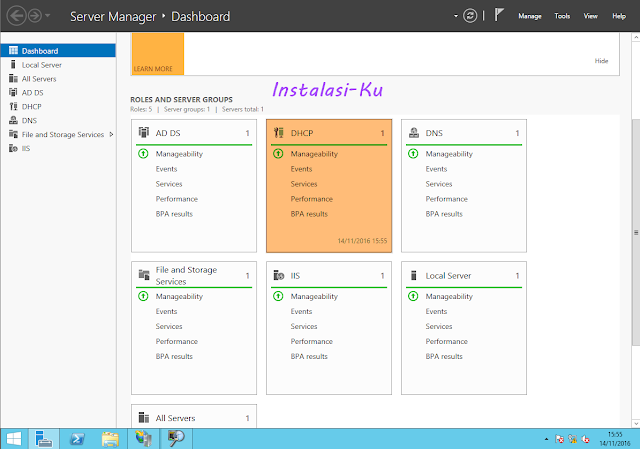Click the back navigation arrow
640x449 pixels.
click(x=16, y=16)
